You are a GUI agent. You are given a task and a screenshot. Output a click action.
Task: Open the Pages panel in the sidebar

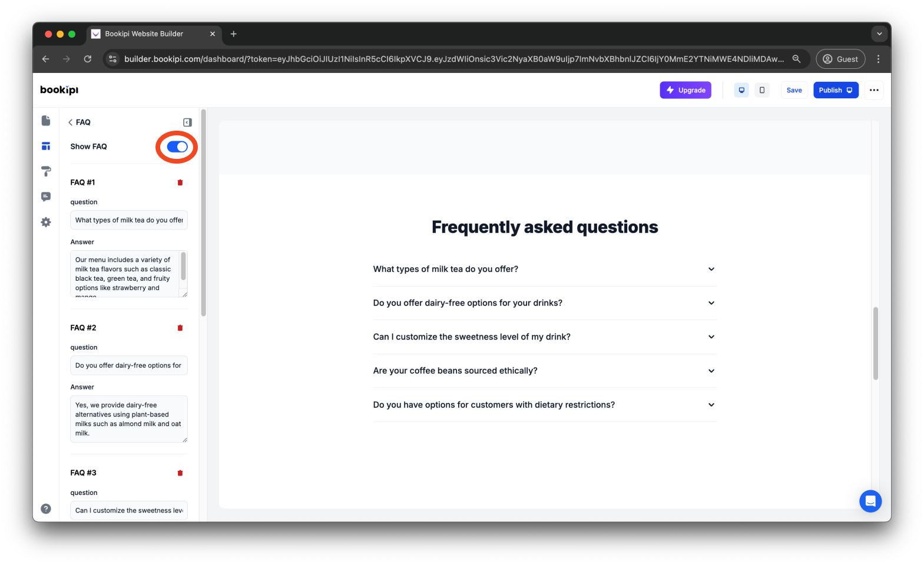[46, 120]
